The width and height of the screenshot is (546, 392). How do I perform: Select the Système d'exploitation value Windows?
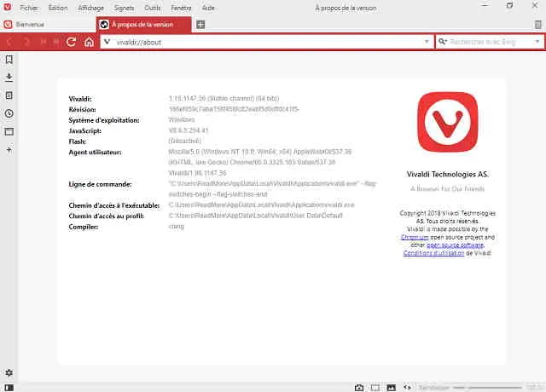pos(182,119)
